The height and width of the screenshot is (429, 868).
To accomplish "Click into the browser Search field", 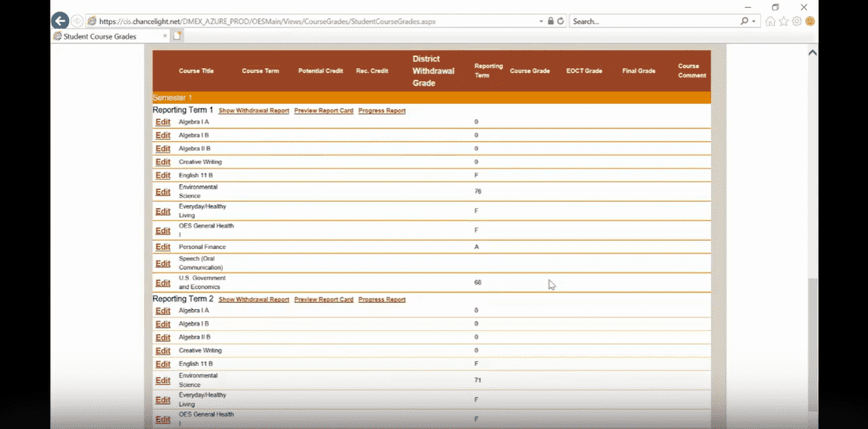I will 653,21.
